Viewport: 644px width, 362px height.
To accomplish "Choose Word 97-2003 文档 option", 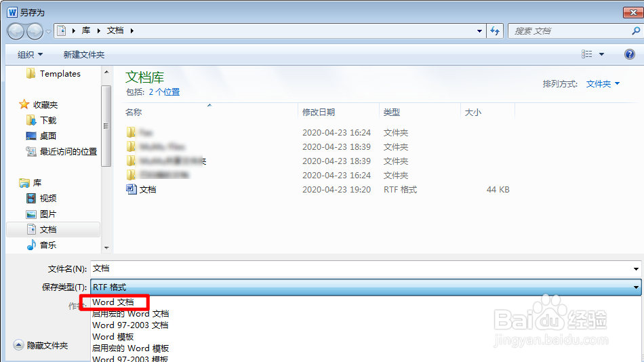I will click(131, 325).
